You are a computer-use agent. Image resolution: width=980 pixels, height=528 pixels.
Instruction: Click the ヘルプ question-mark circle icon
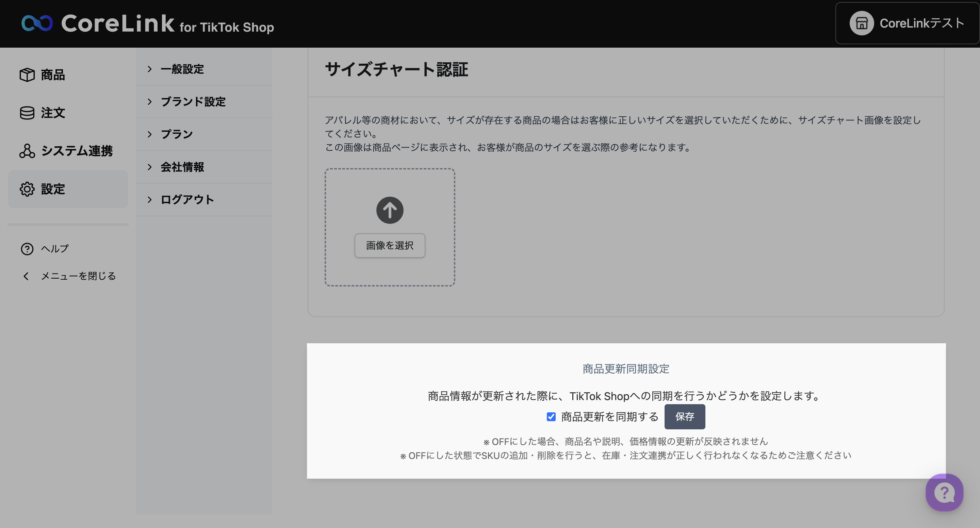pos(27,249)
